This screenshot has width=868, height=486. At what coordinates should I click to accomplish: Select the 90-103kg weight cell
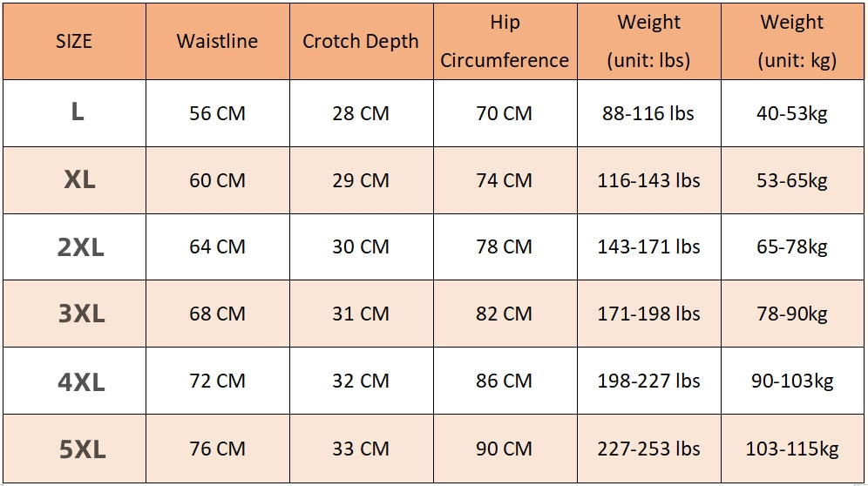(792, 381)
